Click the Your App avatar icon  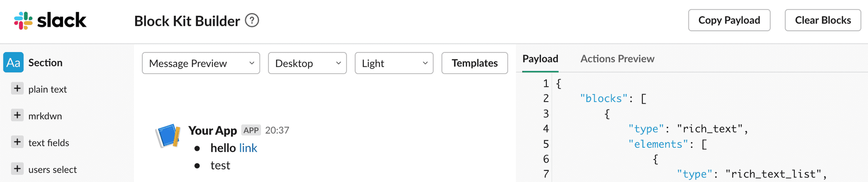click(x=168, y=135)
